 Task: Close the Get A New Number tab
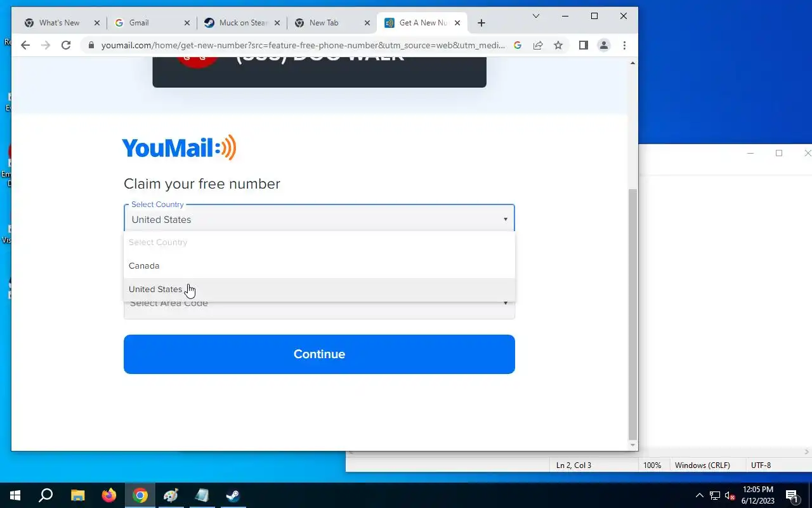pos(457,23)
